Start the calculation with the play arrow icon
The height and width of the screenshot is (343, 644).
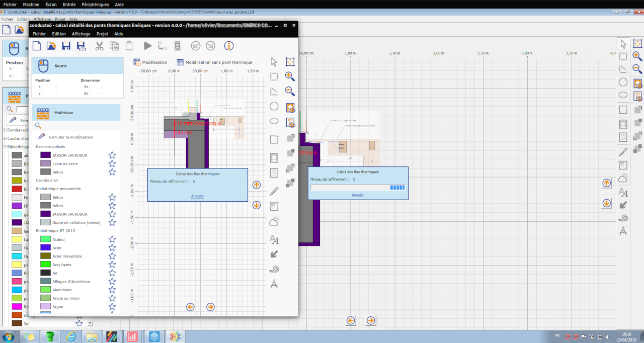(147, 46)
